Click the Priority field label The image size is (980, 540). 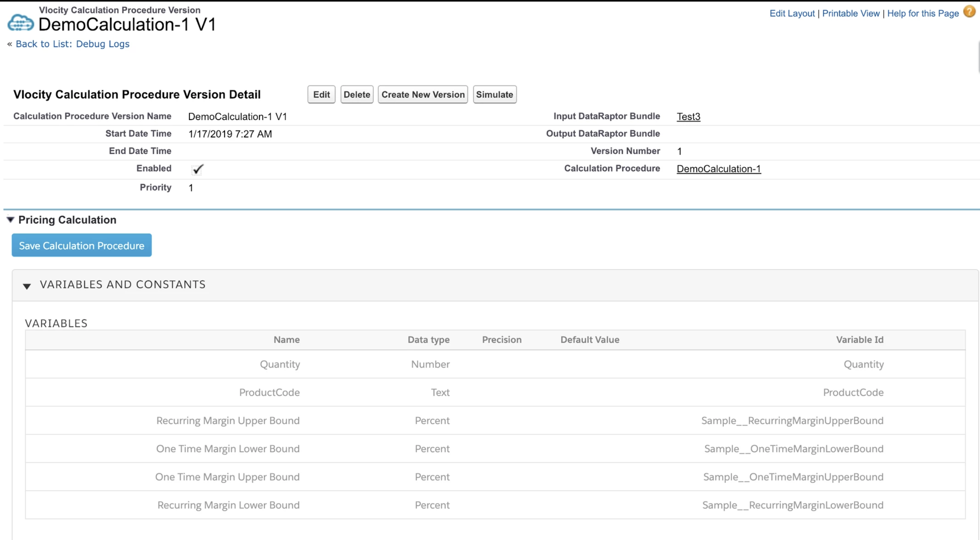[x=155, y=187]
